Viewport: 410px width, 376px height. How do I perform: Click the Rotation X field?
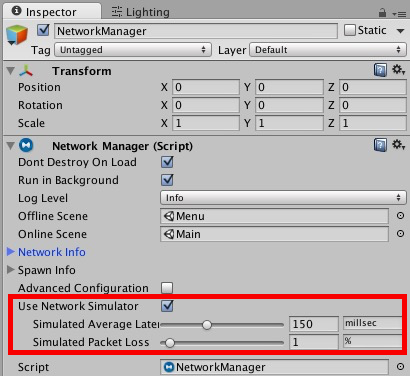(x=206, y=105)
